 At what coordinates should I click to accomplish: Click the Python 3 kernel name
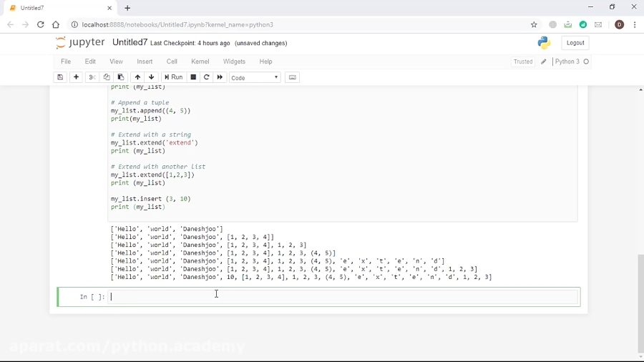click(567, 62)
